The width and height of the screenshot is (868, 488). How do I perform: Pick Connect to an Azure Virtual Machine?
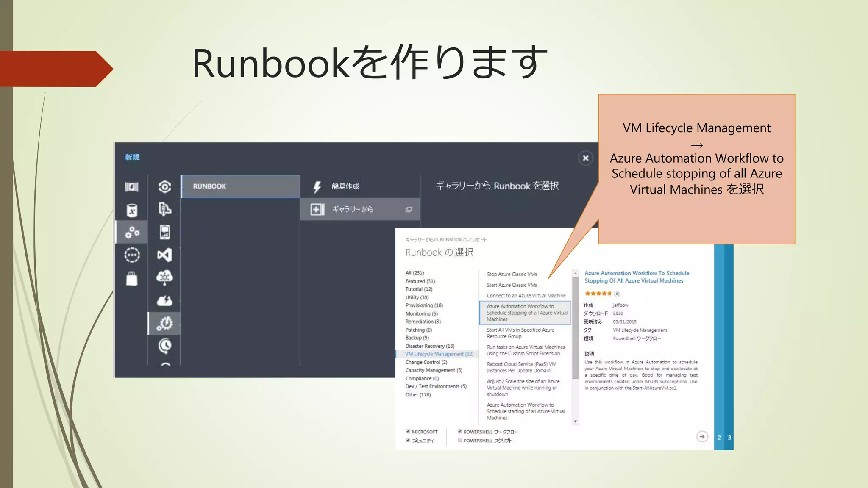[x=526, y=296]
